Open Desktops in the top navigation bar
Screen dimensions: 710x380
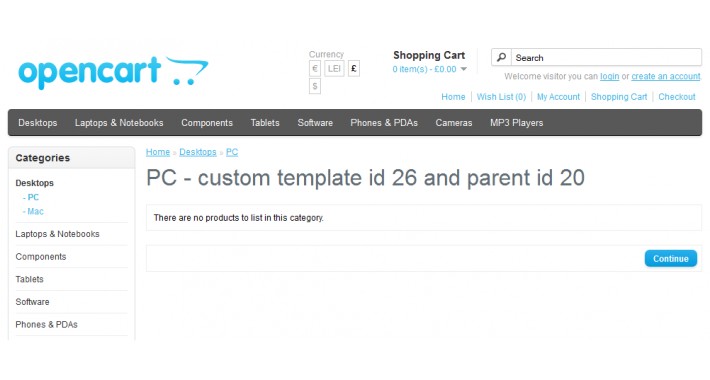click(x=38, y=123)
